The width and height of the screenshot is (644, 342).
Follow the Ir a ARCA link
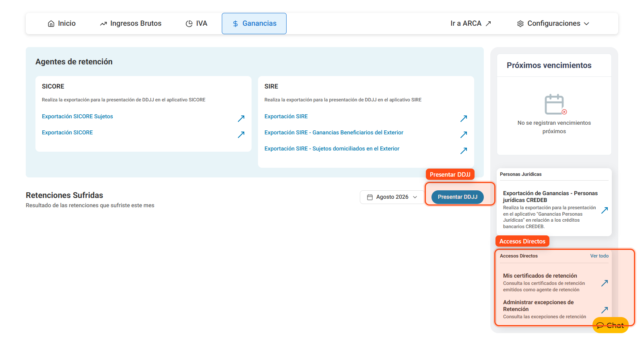(x=471, y=23)
